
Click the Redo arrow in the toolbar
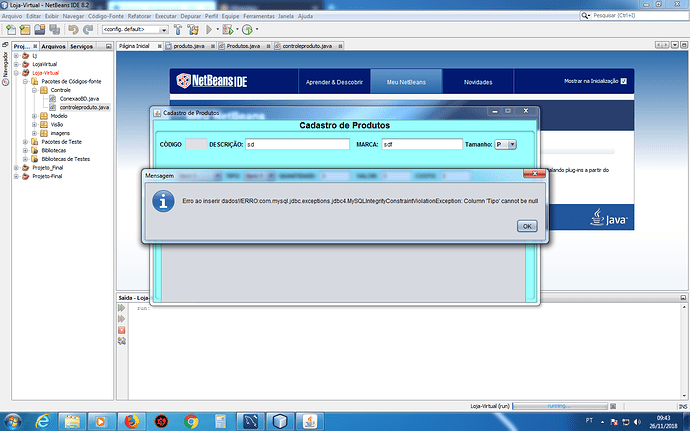click(88, 29)
